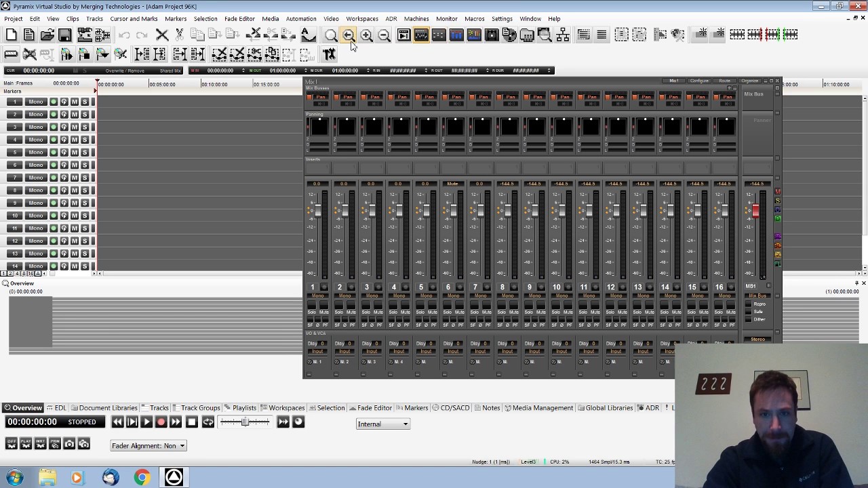The height and width of the screenshot is (488, 868).
Task: Open a project with the folder icon
Action: point(47,35)
